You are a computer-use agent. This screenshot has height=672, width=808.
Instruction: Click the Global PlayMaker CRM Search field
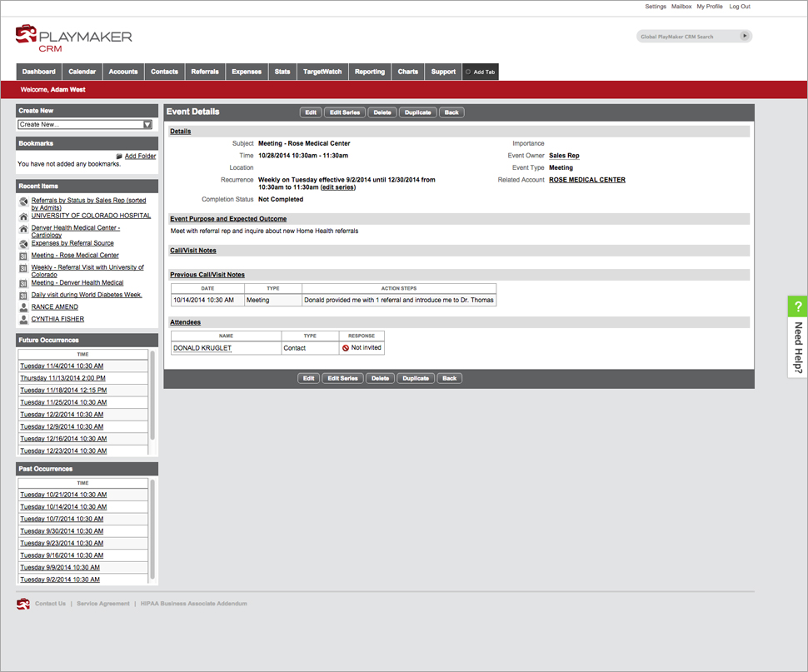pos(688,37)
